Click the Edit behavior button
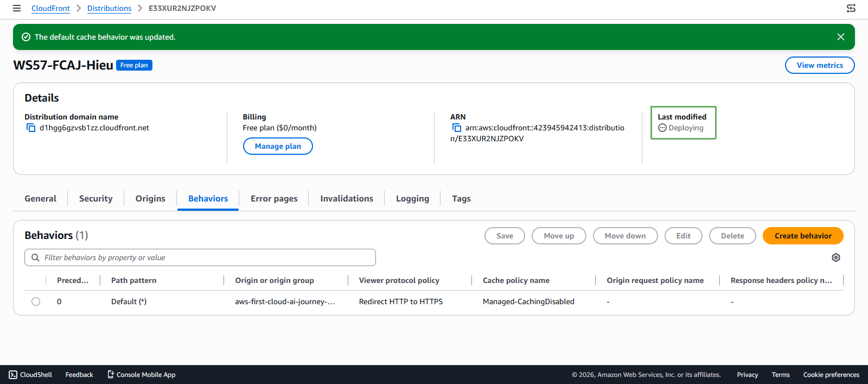The height and width of the screenshot is (384, 868). pyautogui.click(x=684, y=236)
